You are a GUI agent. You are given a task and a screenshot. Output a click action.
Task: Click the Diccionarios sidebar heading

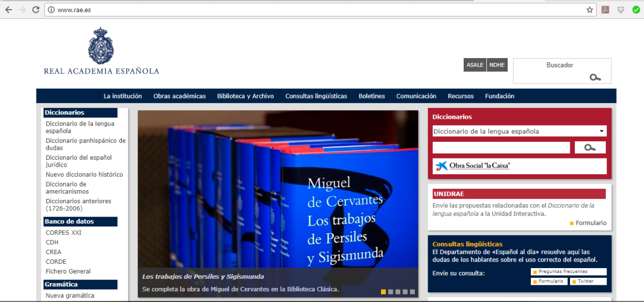point(80,113)
